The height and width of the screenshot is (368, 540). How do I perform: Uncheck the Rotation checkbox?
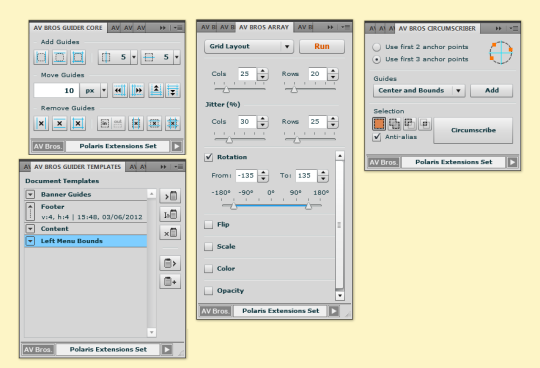click(209, 157)
